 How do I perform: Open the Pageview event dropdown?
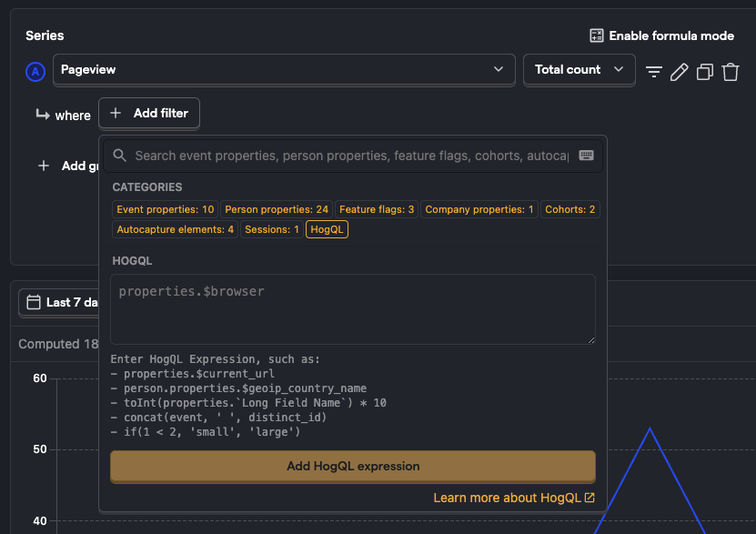click(284, 70)
